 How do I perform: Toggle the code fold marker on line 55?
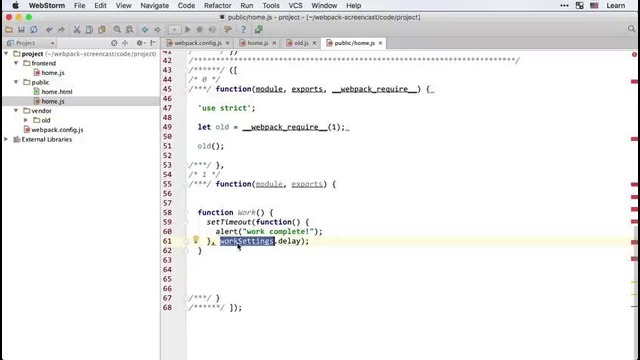tap(186, 184)
